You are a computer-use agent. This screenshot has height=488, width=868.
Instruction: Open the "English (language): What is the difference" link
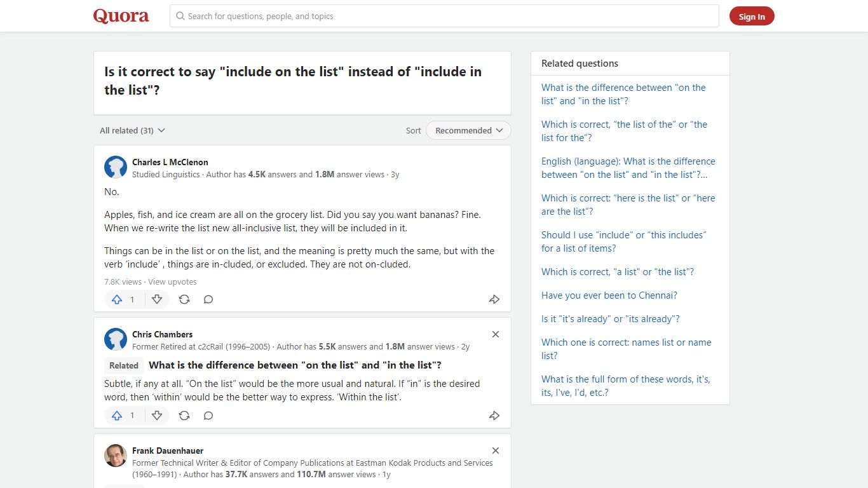coord(628,168)
